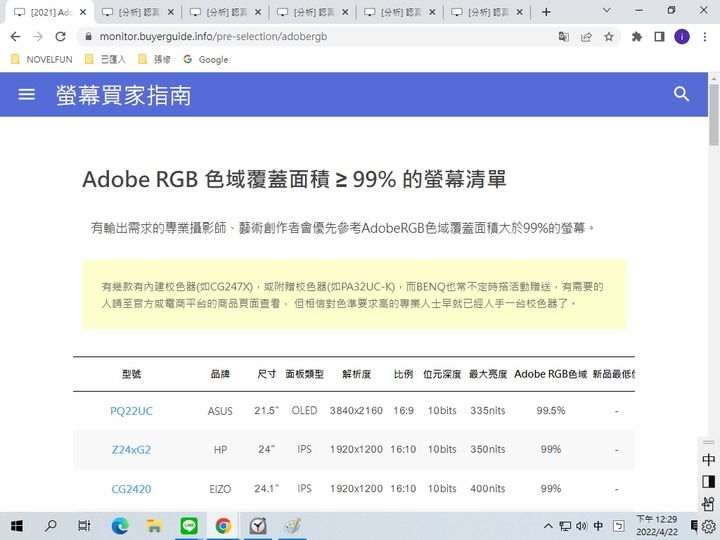
Task: Click the 位元深度 column header
Action: point(442,374)
